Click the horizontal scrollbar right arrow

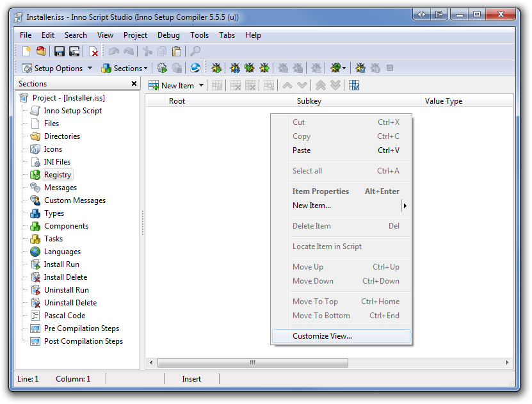click(508, 362)
